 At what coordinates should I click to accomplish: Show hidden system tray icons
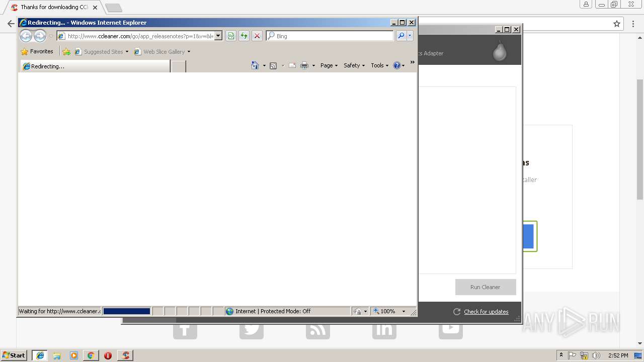pos(561,355)
